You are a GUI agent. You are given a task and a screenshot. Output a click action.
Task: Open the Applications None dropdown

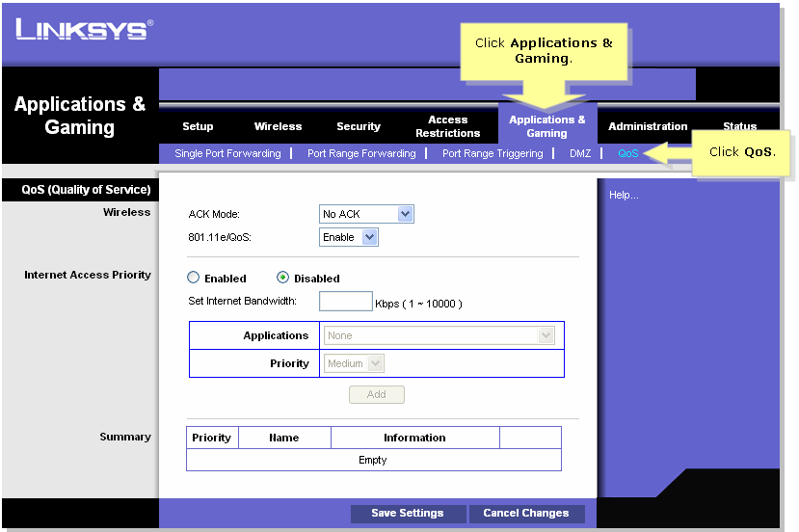click(x=439, y=335)
